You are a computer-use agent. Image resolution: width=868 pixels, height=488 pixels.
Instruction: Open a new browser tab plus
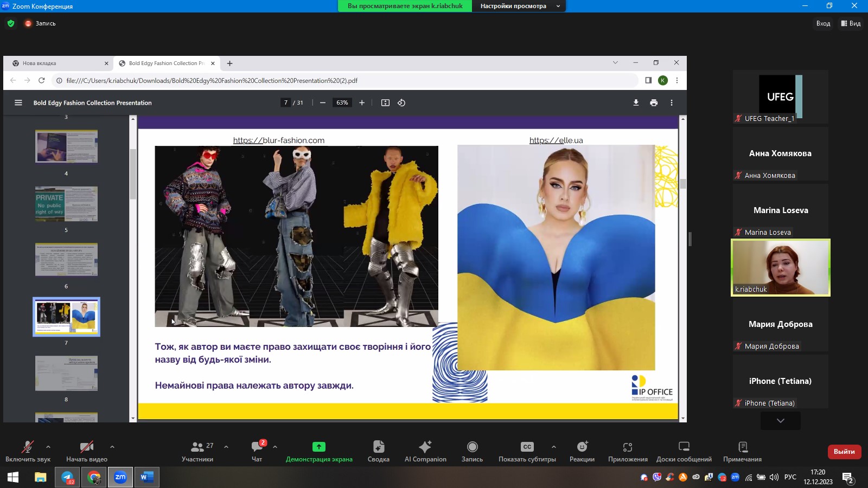pos(230,63)
